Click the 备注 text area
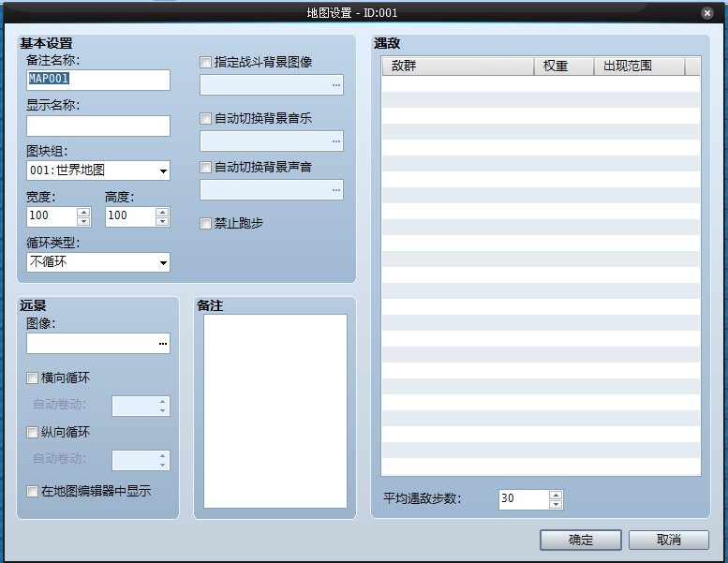728x563 pixels. 275,411
